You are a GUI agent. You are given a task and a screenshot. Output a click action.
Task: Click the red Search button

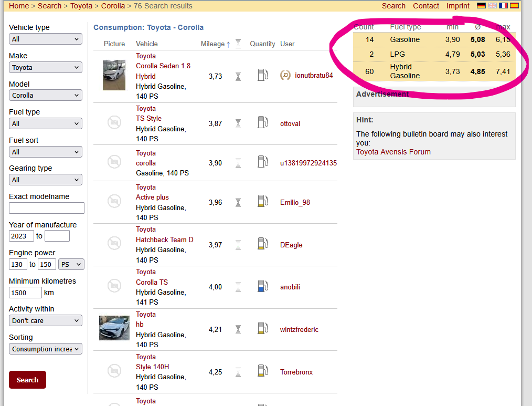[27, 380]
